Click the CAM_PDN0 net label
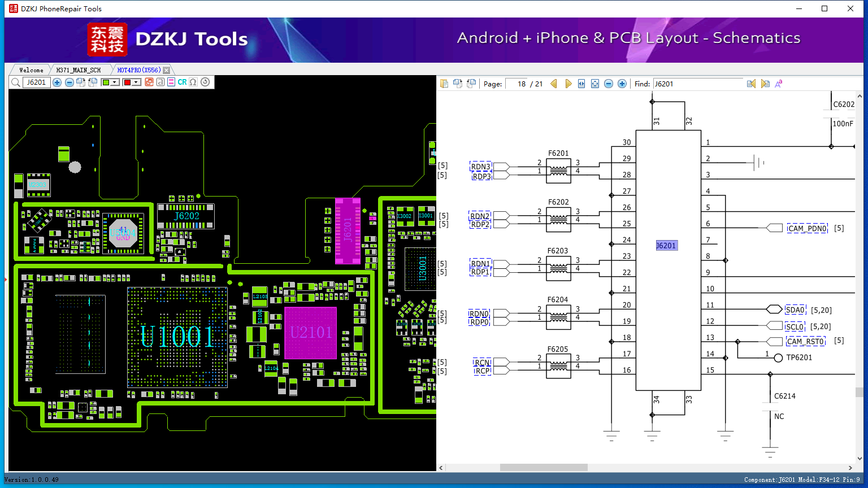 click(x=807, y=228)
